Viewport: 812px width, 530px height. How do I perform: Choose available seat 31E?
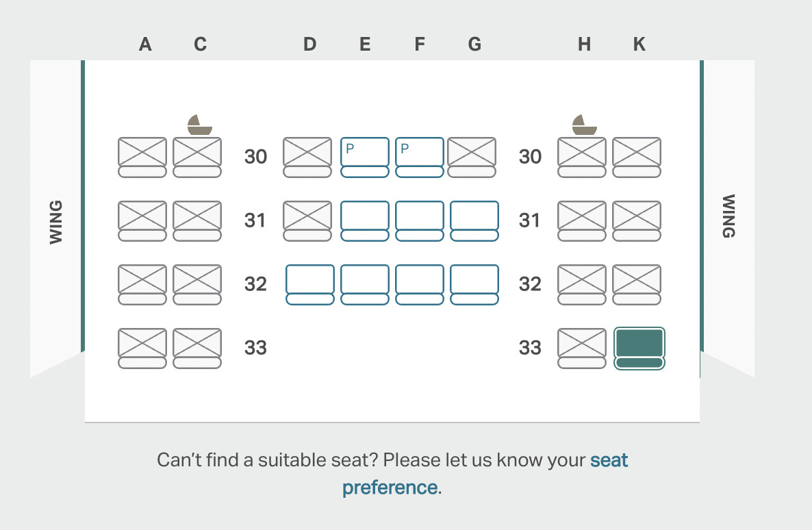364,221
